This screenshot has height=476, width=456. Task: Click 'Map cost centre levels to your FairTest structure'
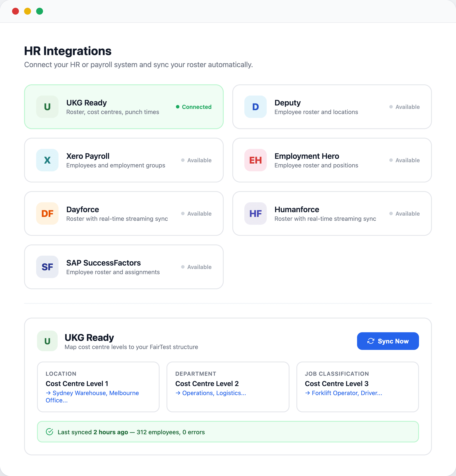(131, 347)
